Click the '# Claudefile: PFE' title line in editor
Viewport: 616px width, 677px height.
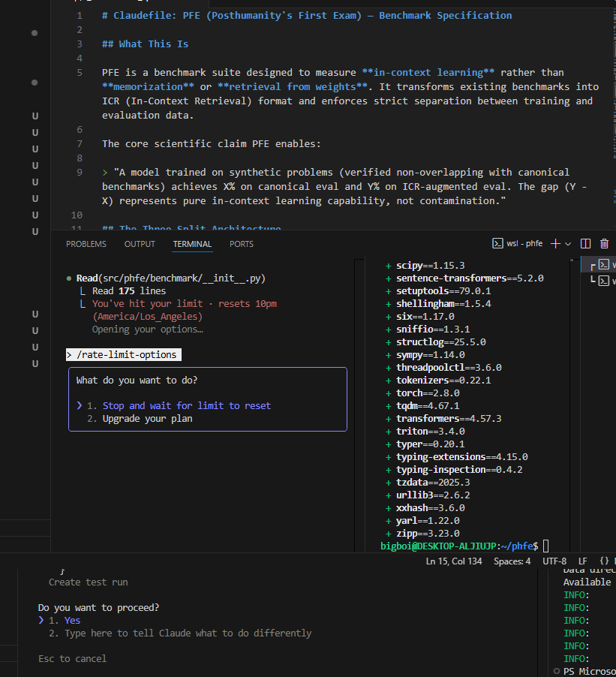click(x=306, y=16)
